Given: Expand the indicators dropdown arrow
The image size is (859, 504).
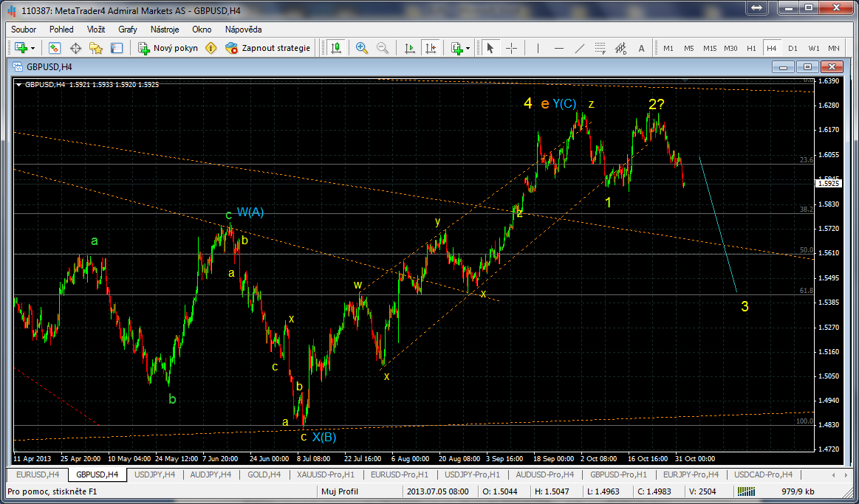Looking at the screenshot, I should coord(468,48).
